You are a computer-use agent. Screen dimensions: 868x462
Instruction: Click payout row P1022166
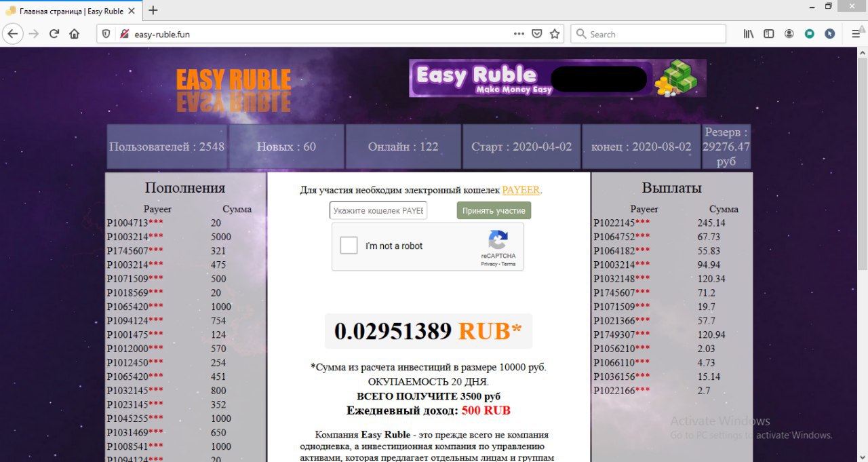(x=671, y=390)
